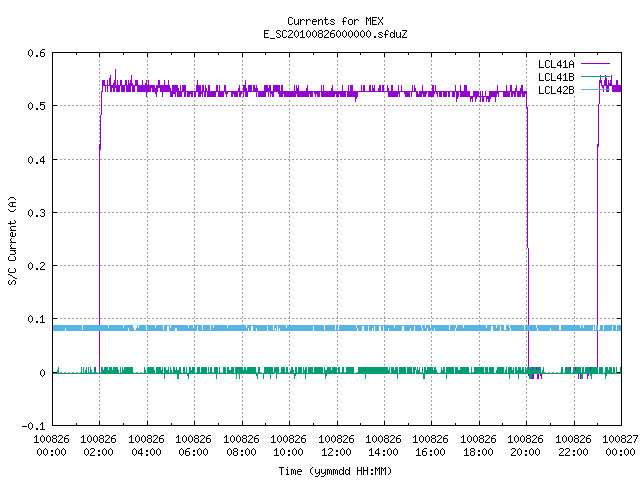Click the 06:00 time tick label
Screen dimensions: 640x480
(x=193, y=452)
